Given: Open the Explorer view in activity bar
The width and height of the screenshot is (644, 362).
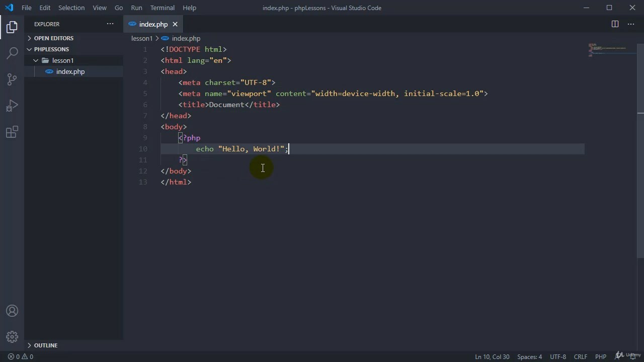Looking at the screenshot, I should [x=12, y=27].
